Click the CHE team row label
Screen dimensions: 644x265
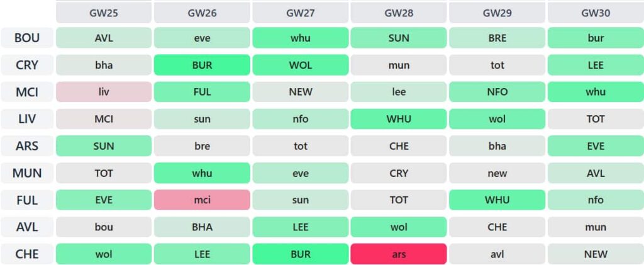click(x=27, y=254)
